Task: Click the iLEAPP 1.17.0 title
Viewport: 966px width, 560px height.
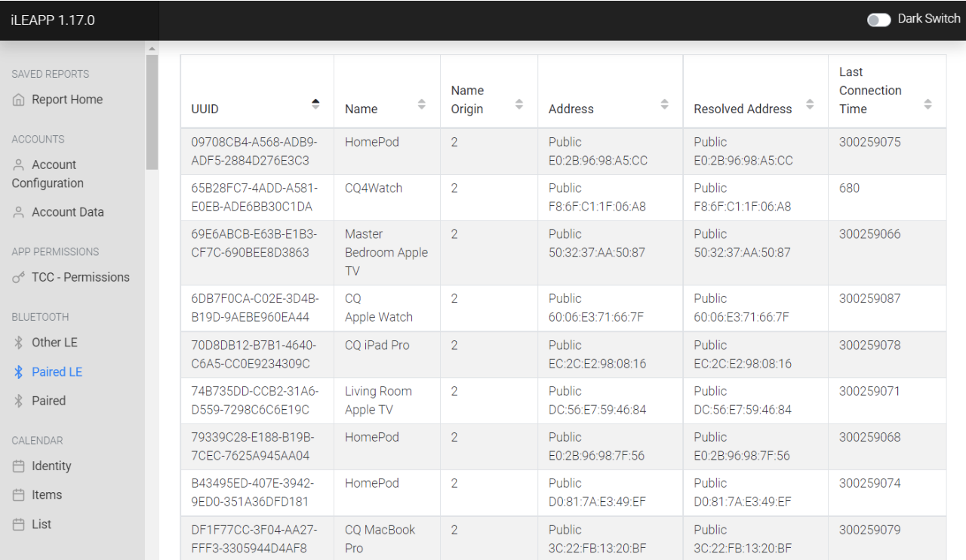Action: click(x=53, y=20)
